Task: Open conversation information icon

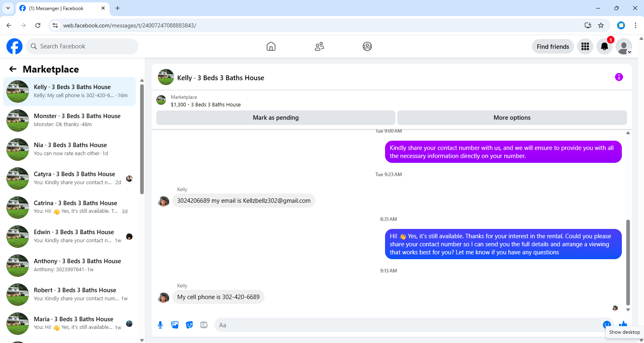Action: click(619, 77)
